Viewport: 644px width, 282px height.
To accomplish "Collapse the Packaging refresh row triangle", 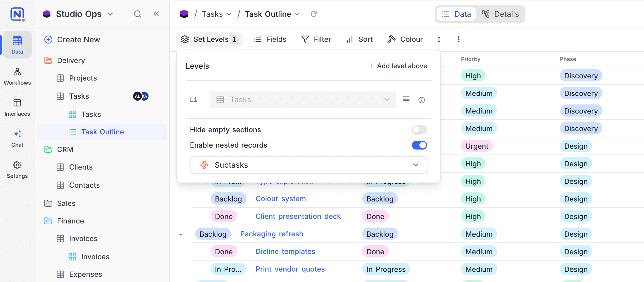I will 181,234.
